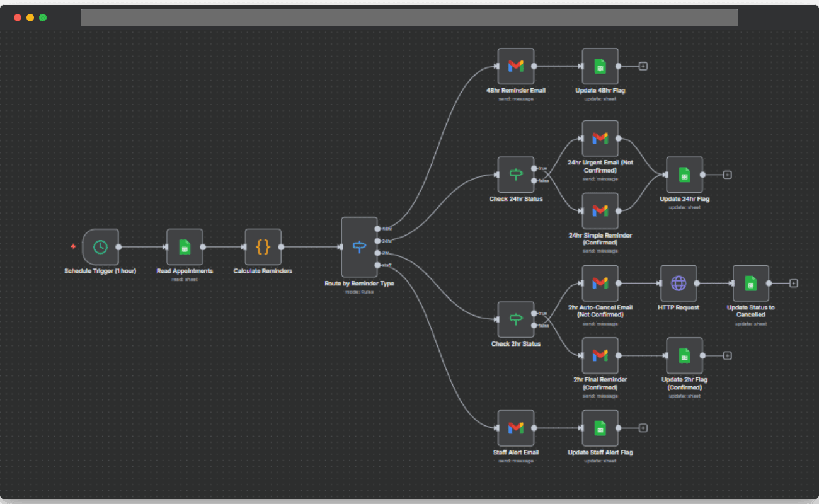Click the Update Status to Cancelled node
The width and height of the screenshot is (819, 504).
(x=751, y=283)
